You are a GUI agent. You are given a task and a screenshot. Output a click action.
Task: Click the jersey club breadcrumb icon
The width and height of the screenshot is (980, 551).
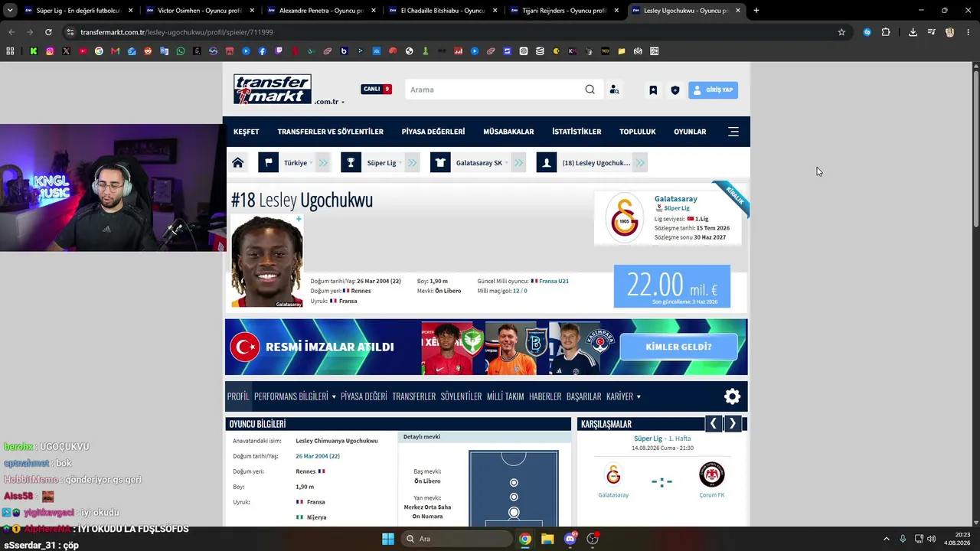[x=440, y=163]
